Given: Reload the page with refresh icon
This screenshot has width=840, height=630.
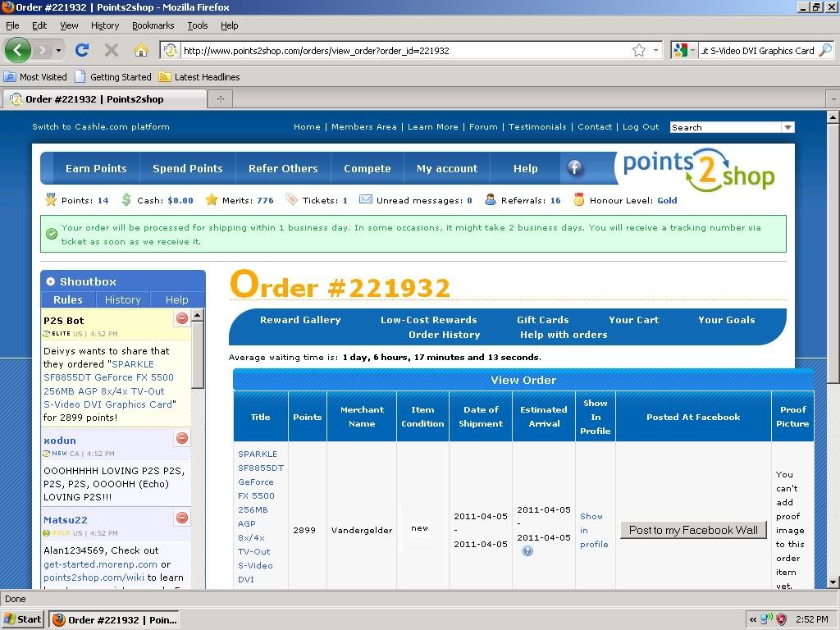Looking at the screenshot, I should pos(82,50).
